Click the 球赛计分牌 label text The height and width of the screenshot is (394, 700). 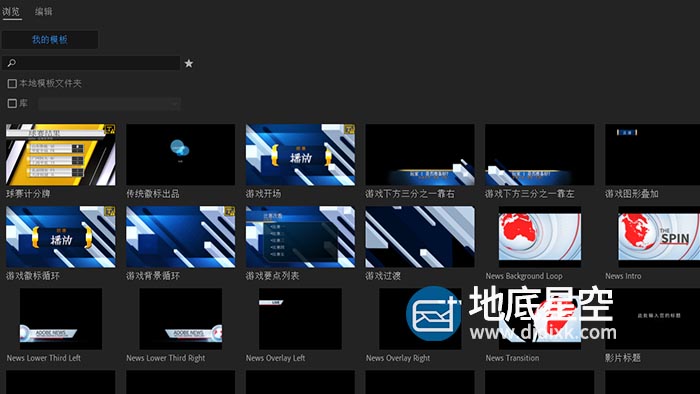(x=28, y=194)
